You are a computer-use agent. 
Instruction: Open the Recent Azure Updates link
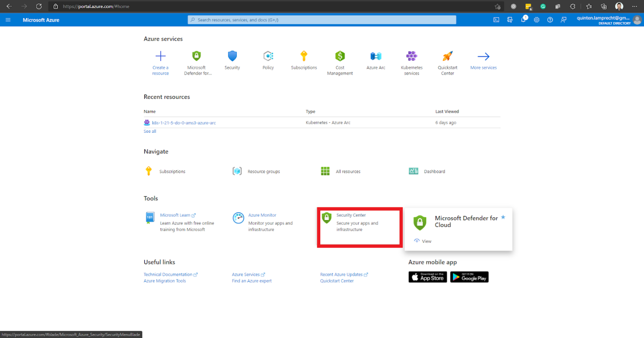tap(341, 275)
